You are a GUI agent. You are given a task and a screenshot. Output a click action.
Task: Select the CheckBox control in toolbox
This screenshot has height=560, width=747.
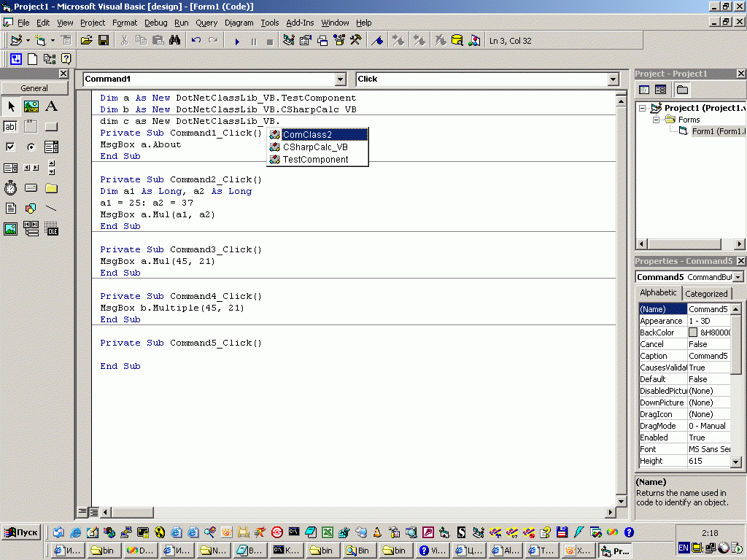click(x=11, y=147)
